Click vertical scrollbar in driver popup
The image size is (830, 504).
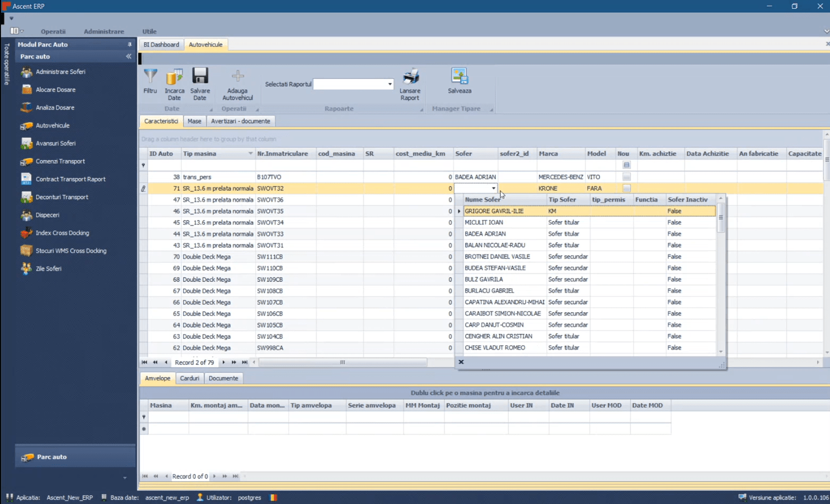(x=721, y=217)
